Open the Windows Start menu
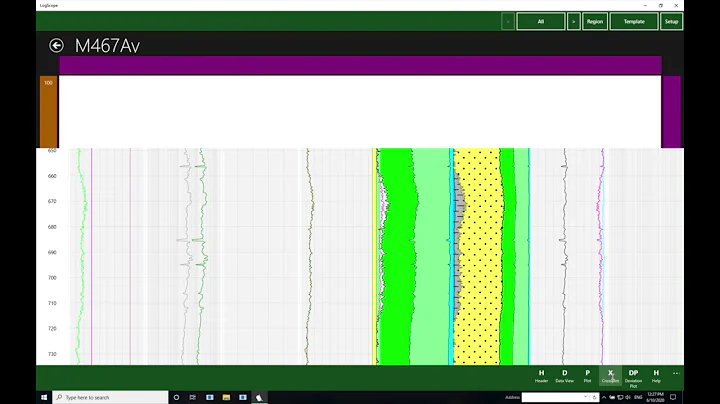Screen dimensions: 720x404 coord(44,397)
